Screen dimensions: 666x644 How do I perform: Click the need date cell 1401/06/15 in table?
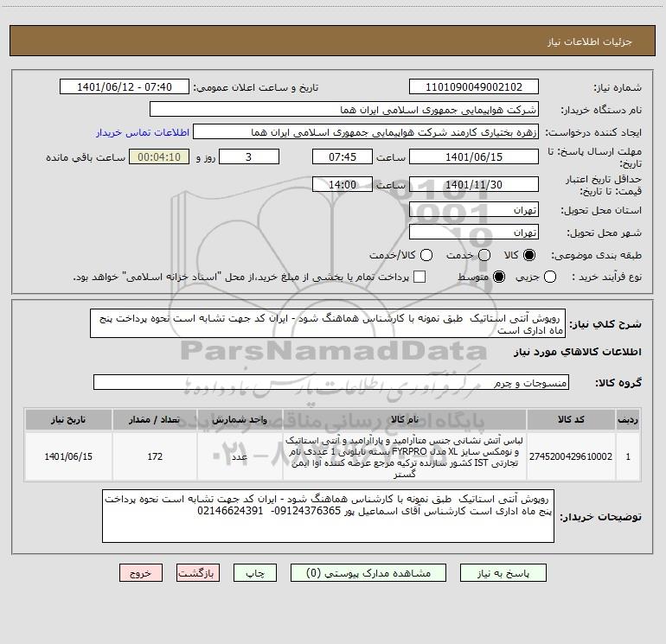[x=68, y=456]
